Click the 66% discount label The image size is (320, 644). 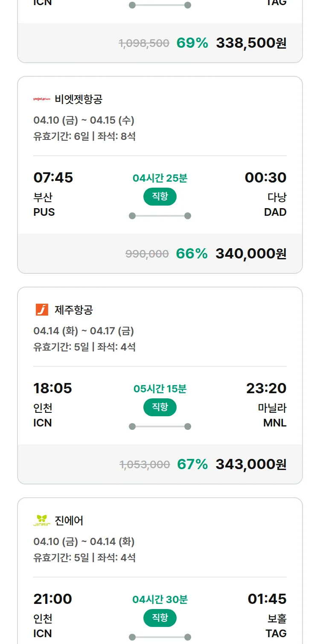(192, 254)
